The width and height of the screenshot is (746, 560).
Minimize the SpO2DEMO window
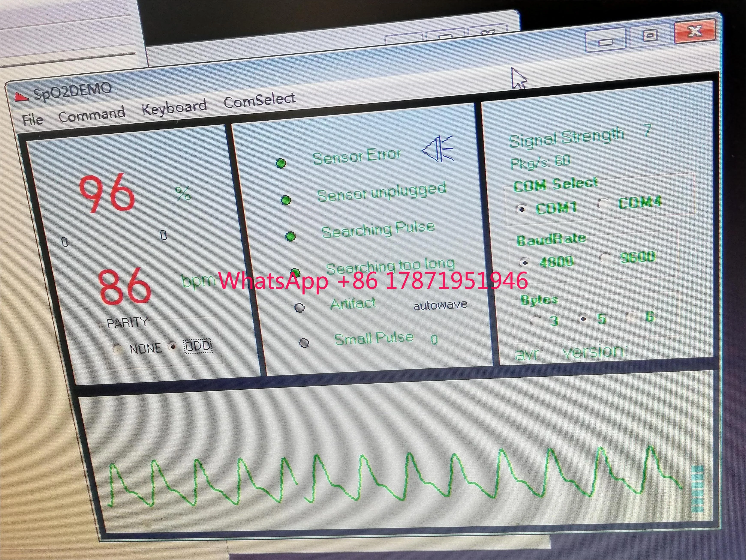pyautogui.click(x=606, y=41)
